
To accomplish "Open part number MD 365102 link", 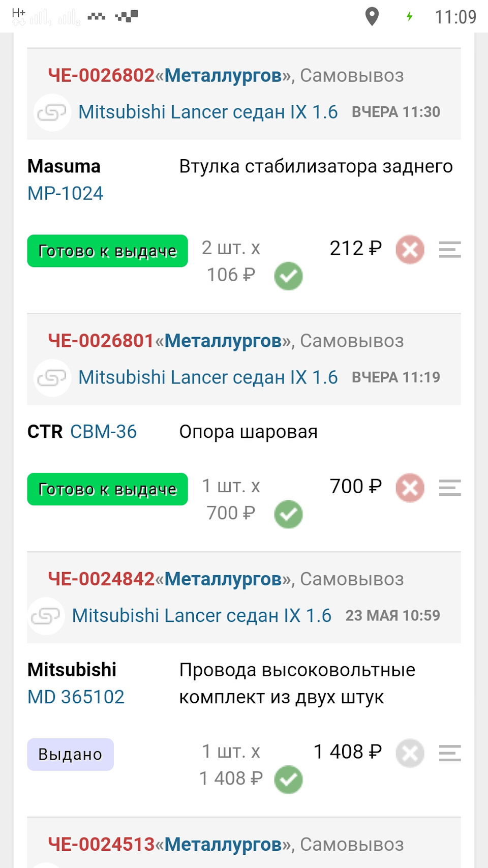I will (76, 697).
